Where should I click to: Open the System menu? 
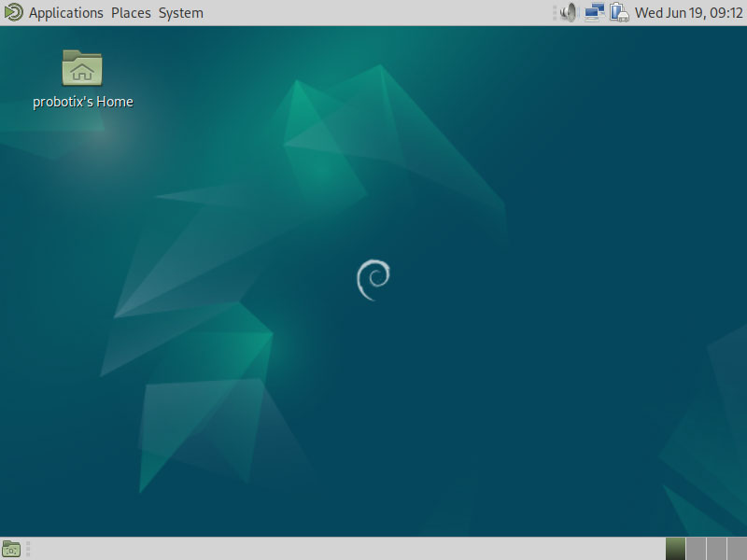pos(180,13)
